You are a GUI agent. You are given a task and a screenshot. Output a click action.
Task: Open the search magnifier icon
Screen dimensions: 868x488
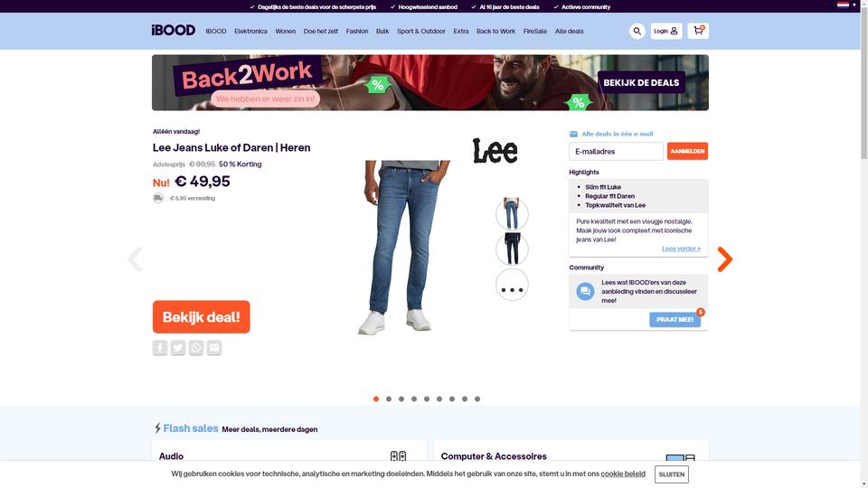click(x=637, y=31)
